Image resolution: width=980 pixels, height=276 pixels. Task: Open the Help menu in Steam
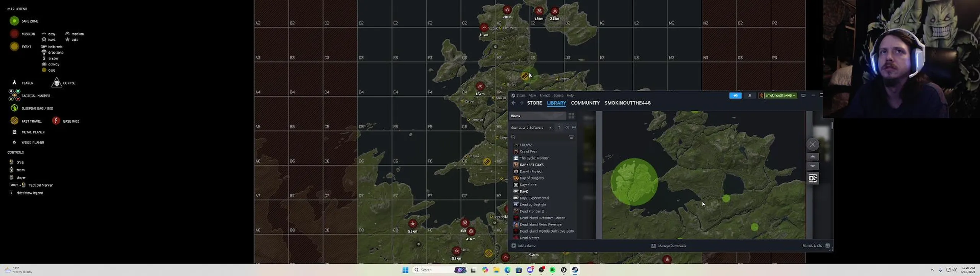tap(570, 95)
